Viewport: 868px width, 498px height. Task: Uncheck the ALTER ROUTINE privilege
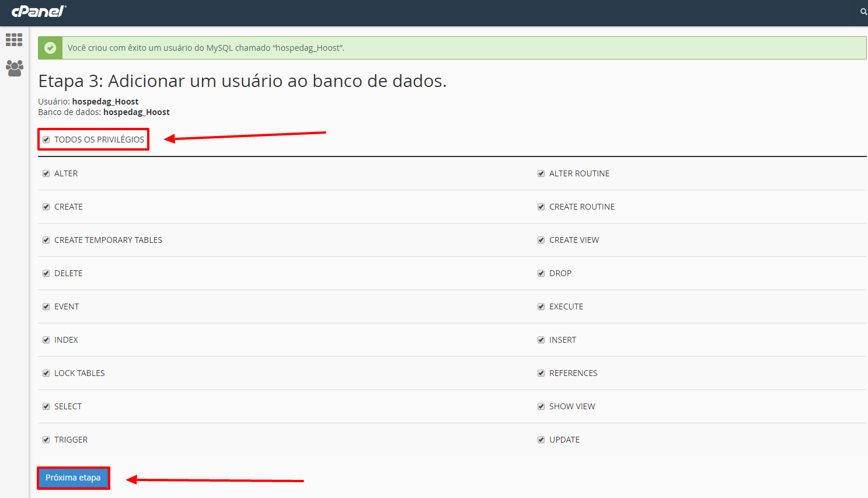pyautogui.click(x=541, y=173)
